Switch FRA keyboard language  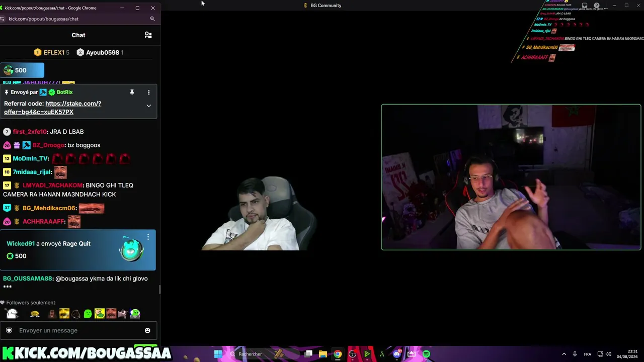click(588, 354)
